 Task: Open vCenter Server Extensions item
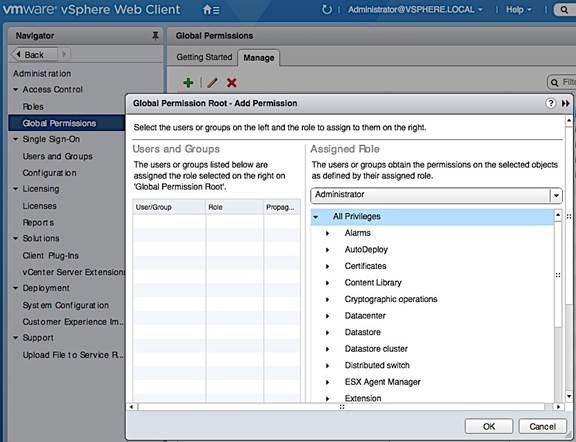pyautogui.click(x=74, y=272)
